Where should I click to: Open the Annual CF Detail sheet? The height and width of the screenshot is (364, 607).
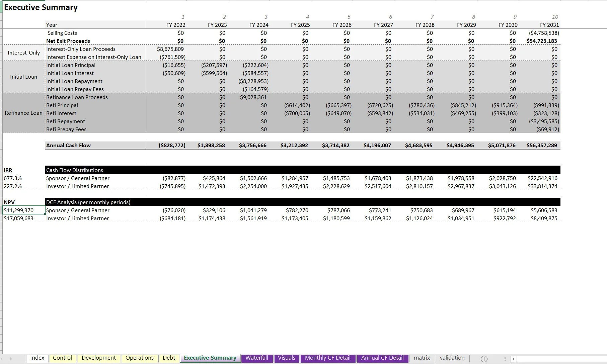[382, 358]
